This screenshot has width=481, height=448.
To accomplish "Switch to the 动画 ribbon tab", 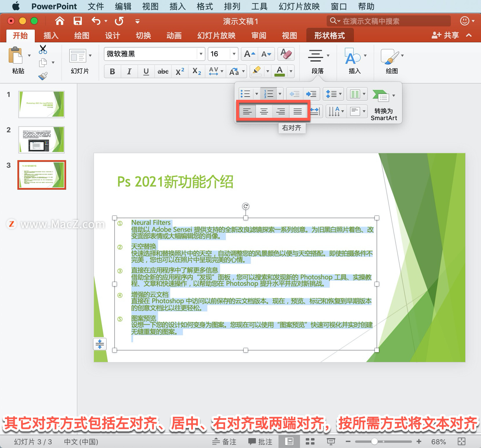I will pyautogui.click(x=174, y=36).
